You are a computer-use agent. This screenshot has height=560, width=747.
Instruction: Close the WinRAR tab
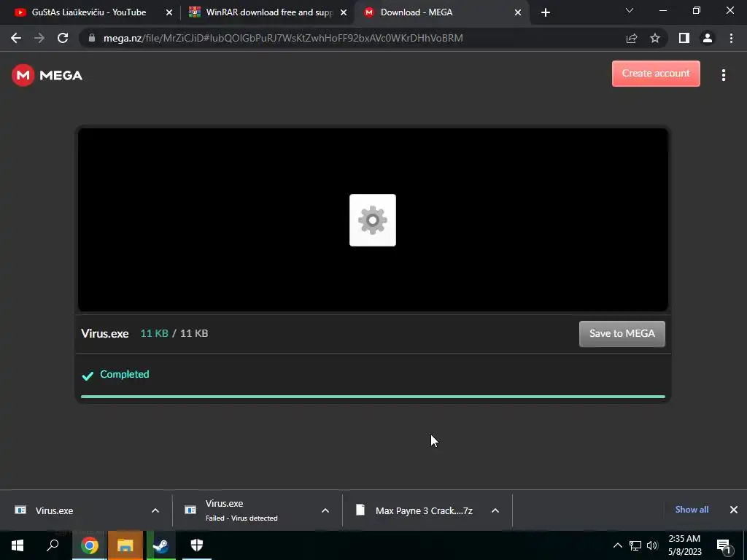pyautogui.click(x=344, y=12)
